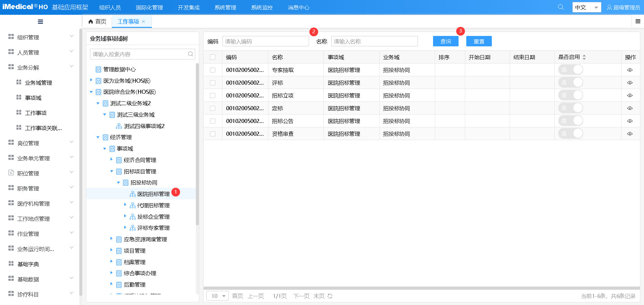Click the 查询 search button

tap(445, 41)
